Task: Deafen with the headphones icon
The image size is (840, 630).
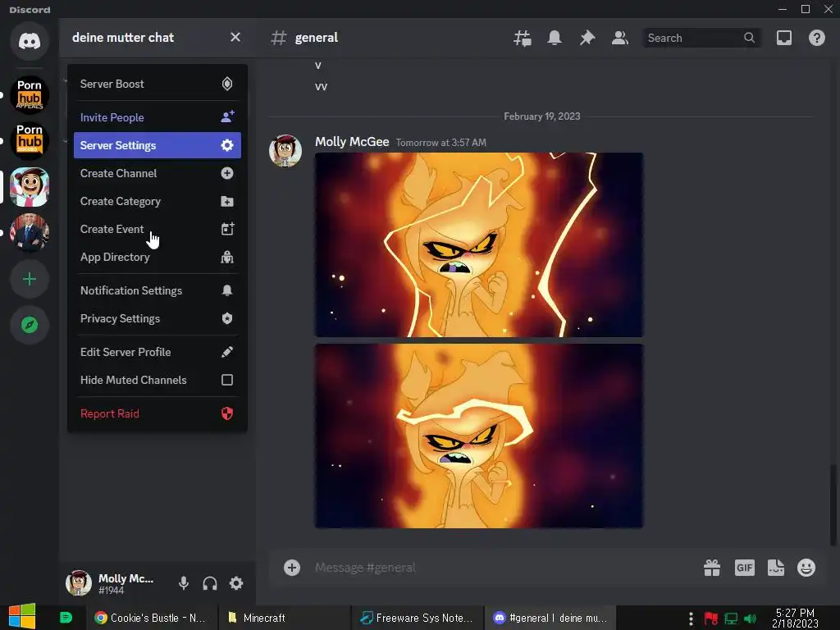Action: 210,583
